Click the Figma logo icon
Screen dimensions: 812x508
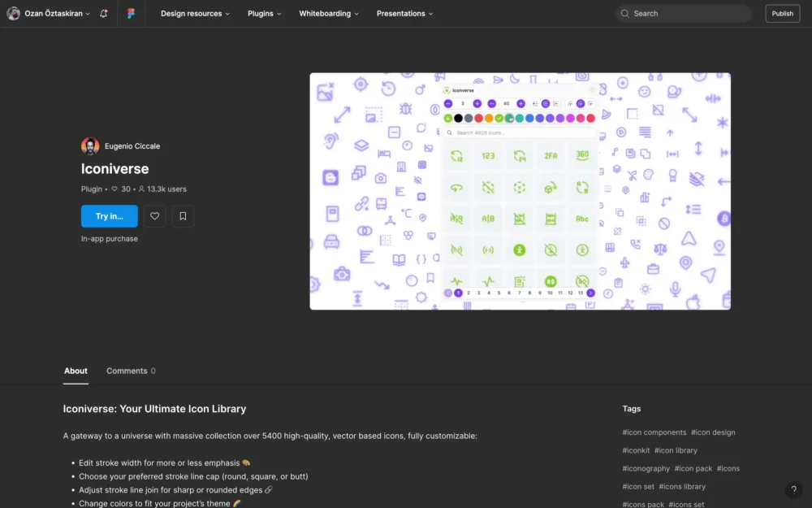tap(131, 14)
